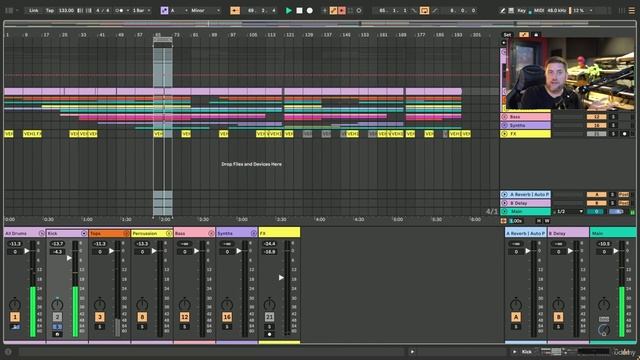Image resolution: width=640 pixels, height=360 pixels.
Task: Open the 1 Bar quantization dropdown
Action: pos(142,11)
